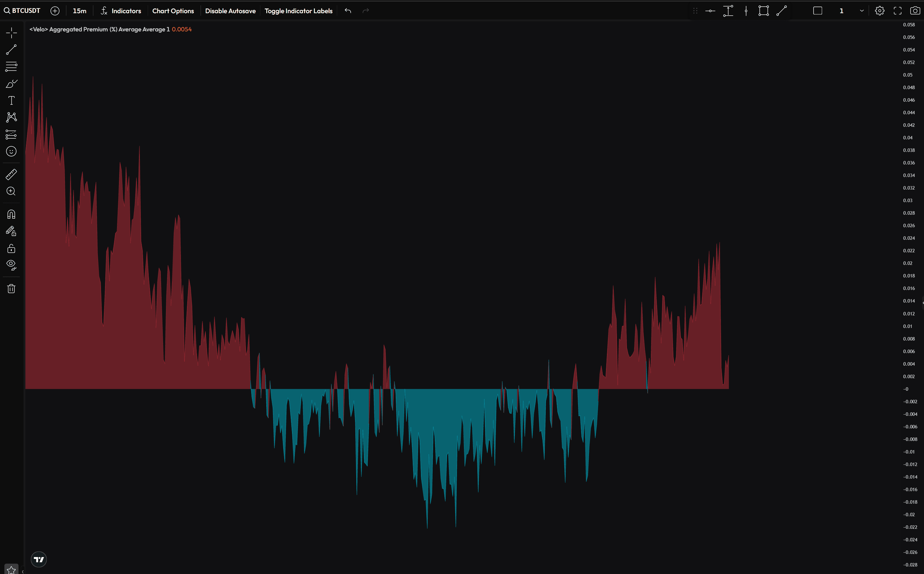
Task: Open the Fibonacci retracement tool
Action: point(11,67)
